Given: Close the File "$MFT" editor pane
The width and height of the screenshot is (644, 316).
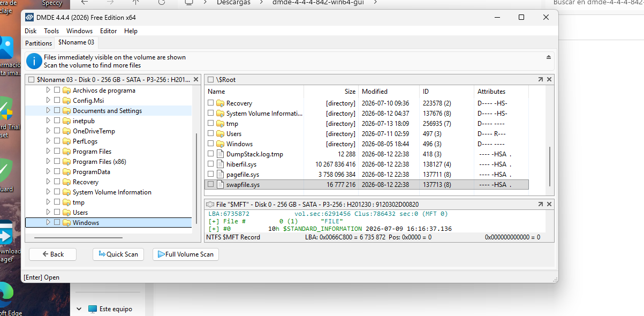Looking at the screenshot, I should click(549, 204).
